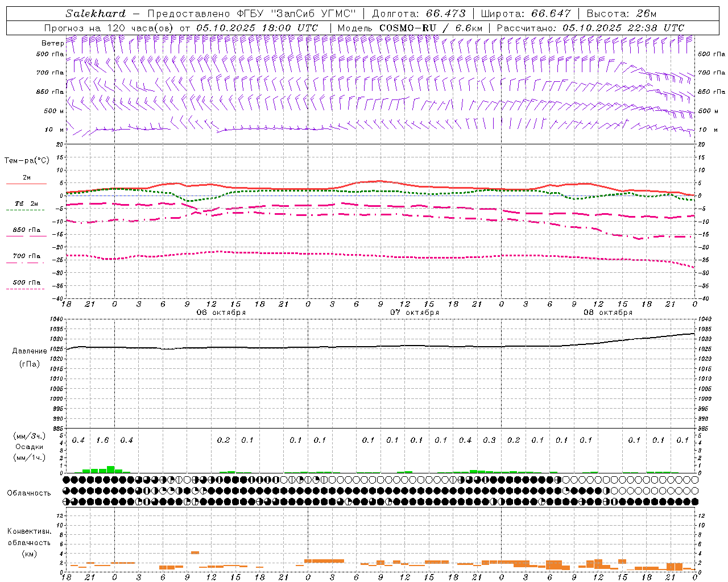Click the "08 октября" date label

[x=608, y=313]
